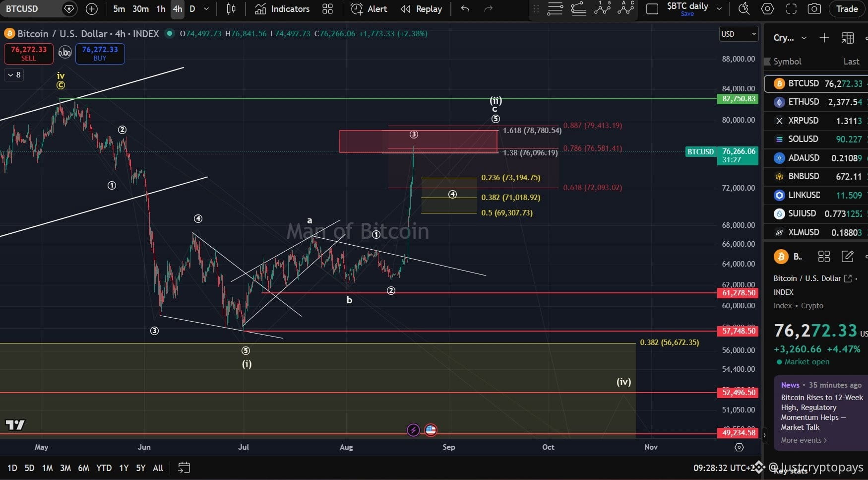Click the Trade button
Screen dimensions: 868x480
(847, 9)
